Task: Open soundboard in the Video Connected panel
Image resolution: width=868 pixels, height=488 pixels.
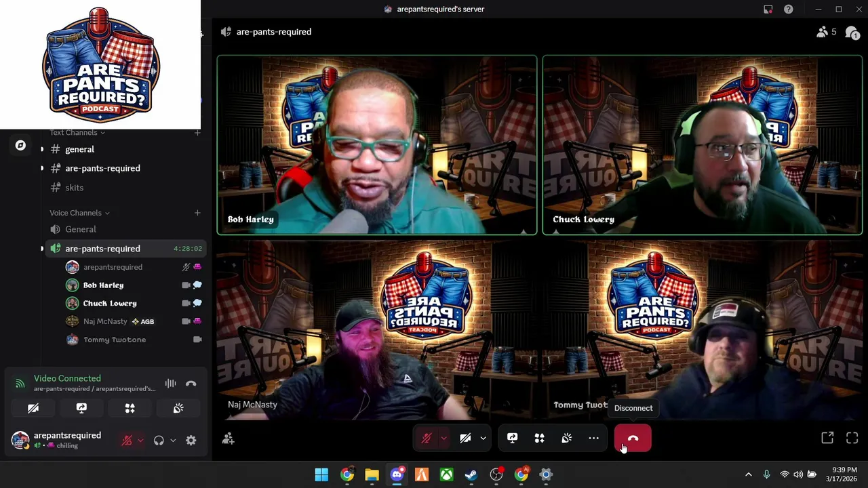Action: pos(178,408)
